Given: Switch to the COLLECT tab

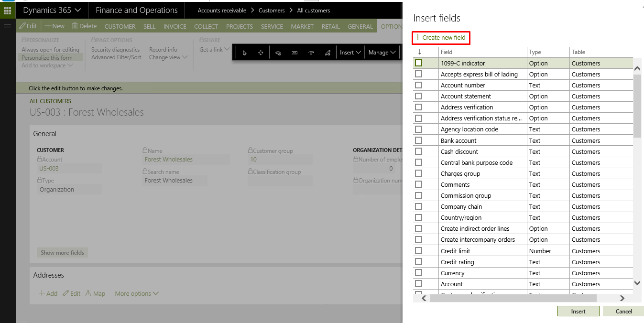Looking at the screenshot, I should (206, 26).
